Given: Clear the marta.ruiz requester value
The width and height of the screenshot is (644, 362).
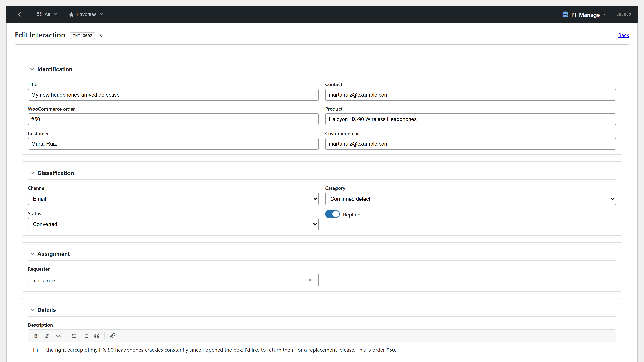Looking at the screenshot, I should [310, 280].
